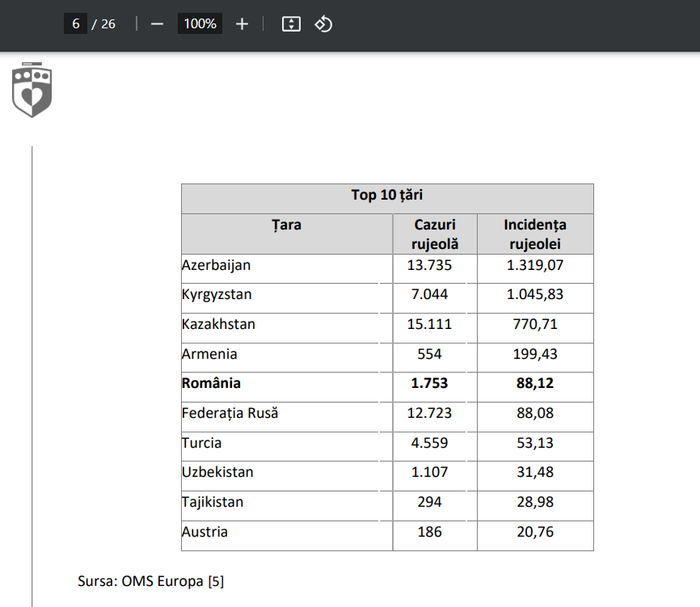Screen dimensions: 700x607
Task: Select the Incidența rujeolei column header
Action: [535, 234]
